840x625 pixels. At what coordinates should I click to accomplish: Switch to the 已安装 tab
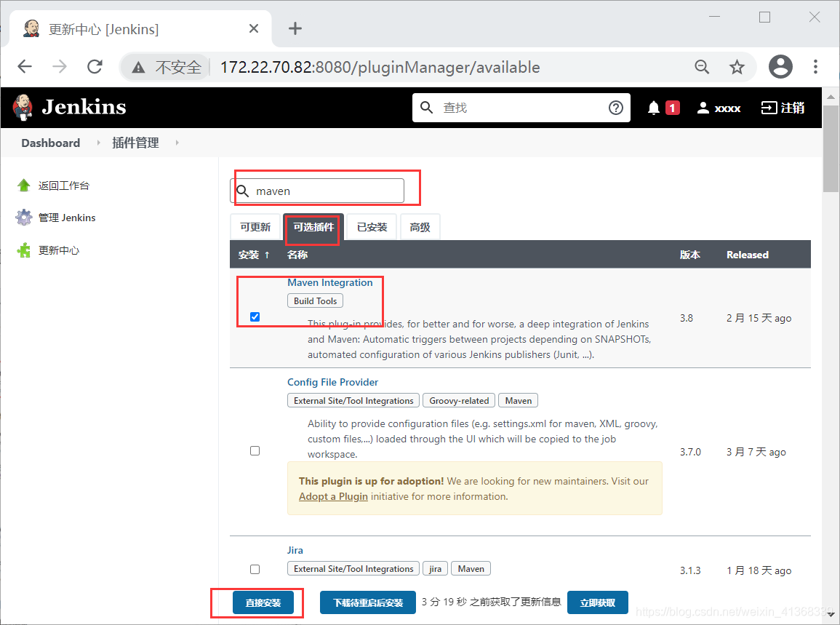click(372, 227)
